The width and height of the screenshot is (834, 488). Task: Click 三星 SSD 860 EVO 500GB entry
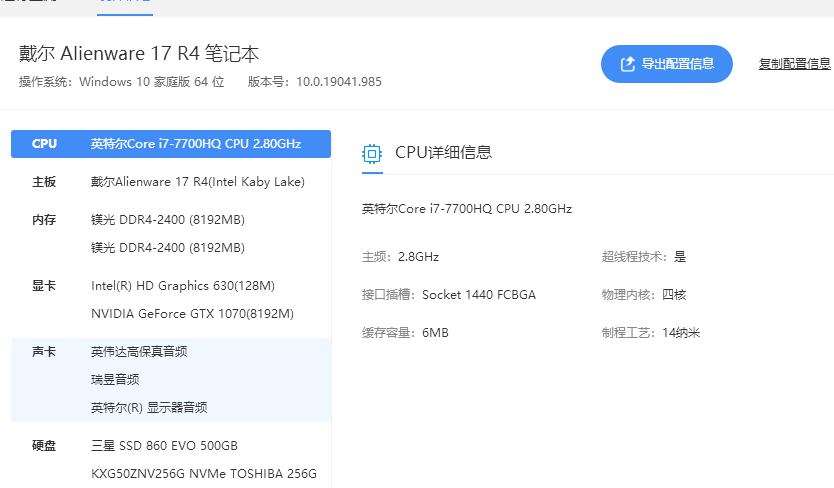[164, 445]
